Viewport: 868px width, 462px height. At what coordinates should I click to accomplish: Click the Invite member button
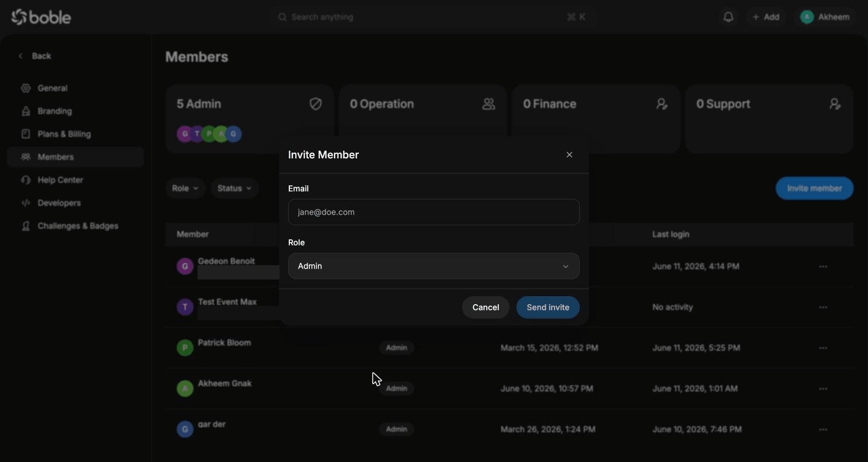click(x=815, y=188)
